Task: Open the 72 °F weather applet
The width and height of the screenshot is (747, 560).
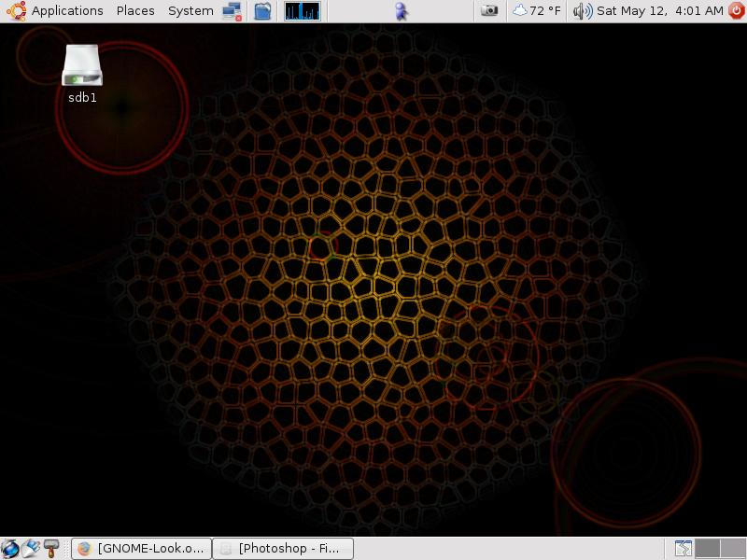Action: [536, 10]
